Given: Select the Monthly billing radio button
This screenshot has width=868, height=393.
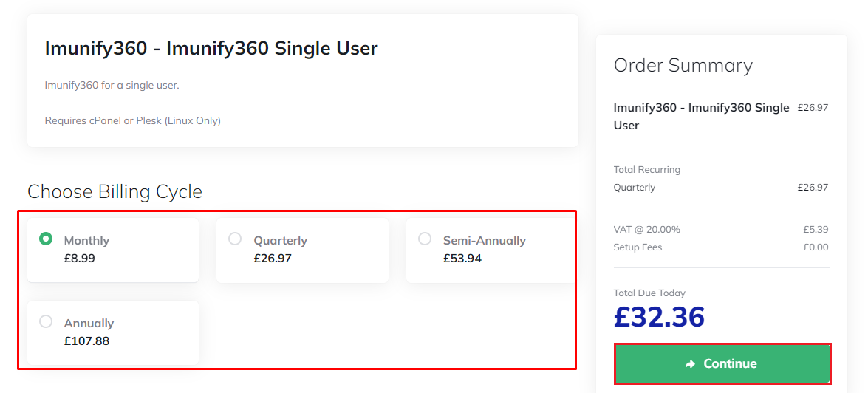Looking at the screenshot, I should point(46,239).
